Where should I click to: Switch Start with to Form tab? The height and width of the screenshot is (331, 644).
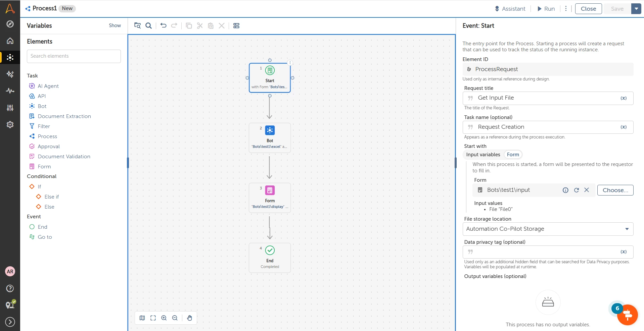click(x=513, y=155)
